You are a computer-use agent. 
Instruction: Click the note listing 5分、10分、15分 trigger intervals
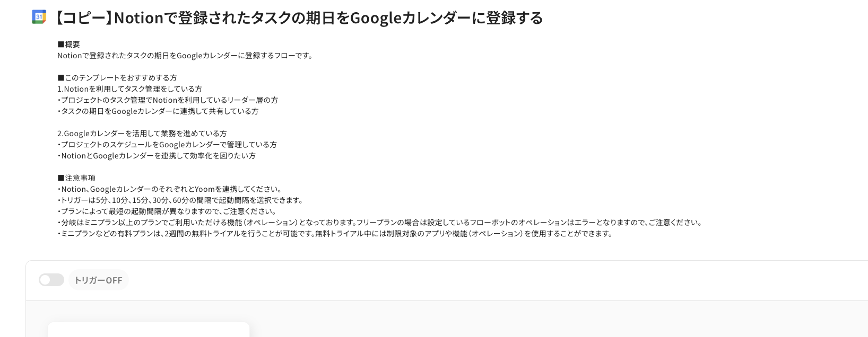[x=180, y=200]
